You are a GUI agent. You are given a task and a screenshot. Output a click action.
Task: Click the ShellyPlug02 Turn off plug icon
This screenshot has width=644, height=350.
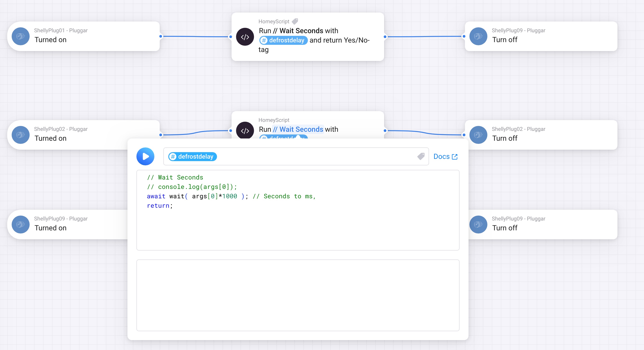[x=478, y=135]
